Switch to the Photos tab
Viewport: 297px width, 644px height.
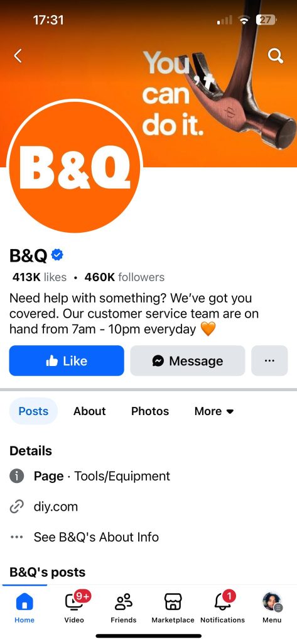(150, 411)
